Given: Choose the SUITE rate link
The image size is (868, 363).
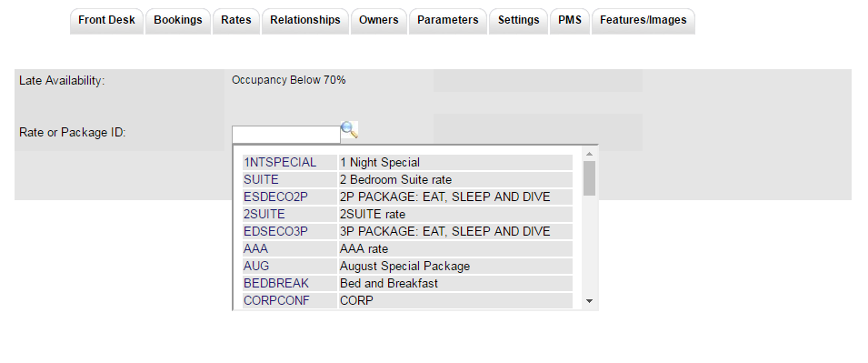Looking at the screenshot, I should point(261,179).
